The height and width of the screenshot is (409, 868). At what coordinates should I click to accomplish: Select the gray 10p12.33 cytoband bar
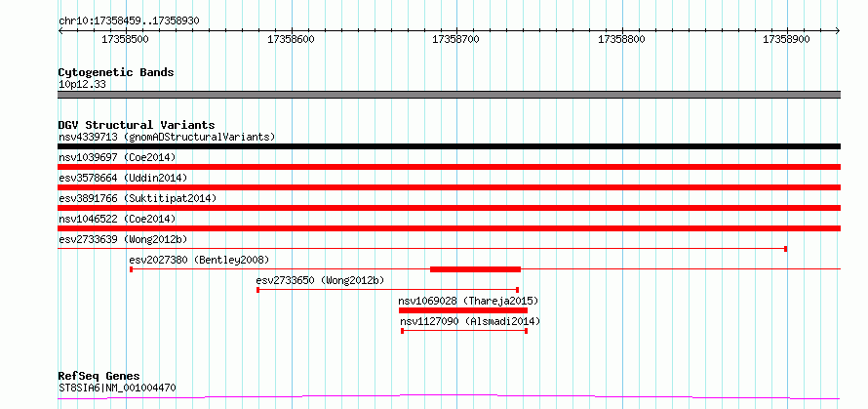[x=449, y=95]
